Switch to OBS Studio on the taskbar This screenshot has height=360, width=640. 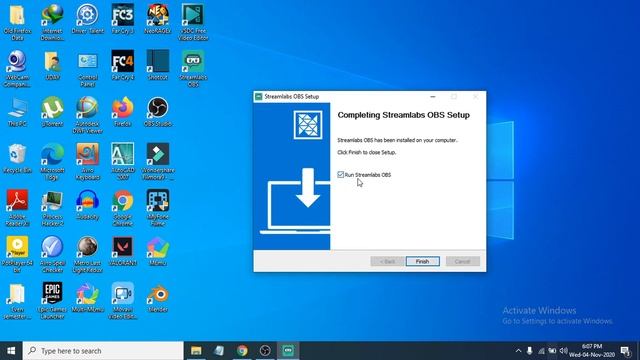(x=265, y=351)
